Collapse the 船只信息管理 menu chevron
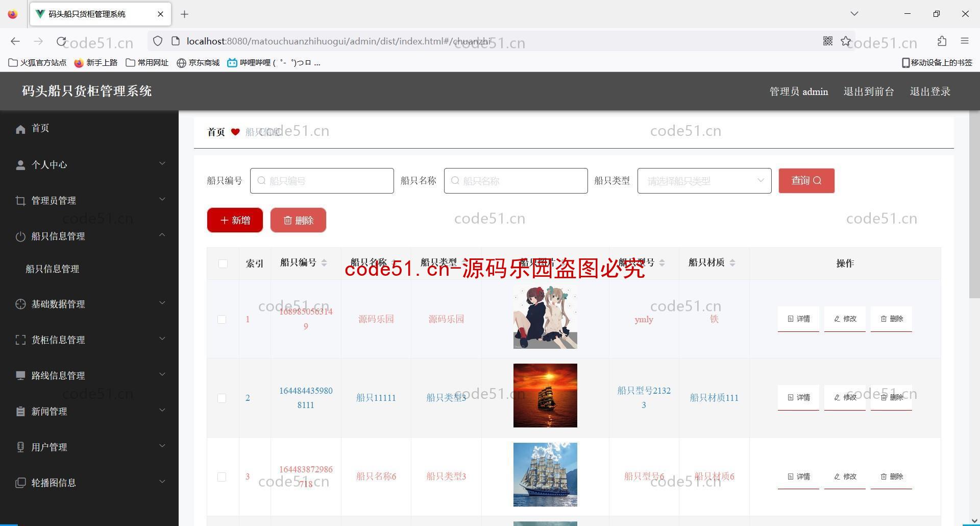Viewport: 980px width, 526px height. 162,235
